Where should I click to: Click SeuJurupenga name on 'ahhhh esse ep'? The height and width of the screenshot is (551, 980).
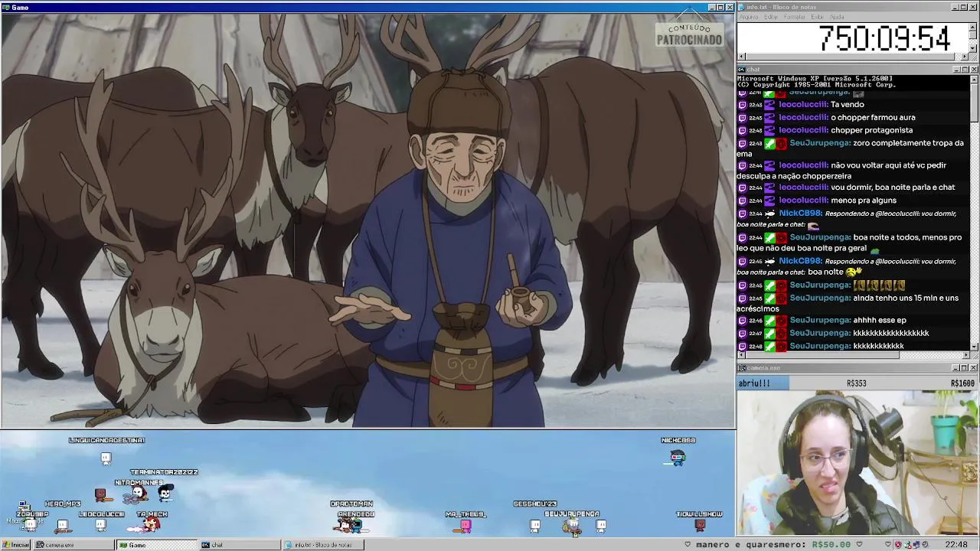pyautogui.click(x=820, y=321)
